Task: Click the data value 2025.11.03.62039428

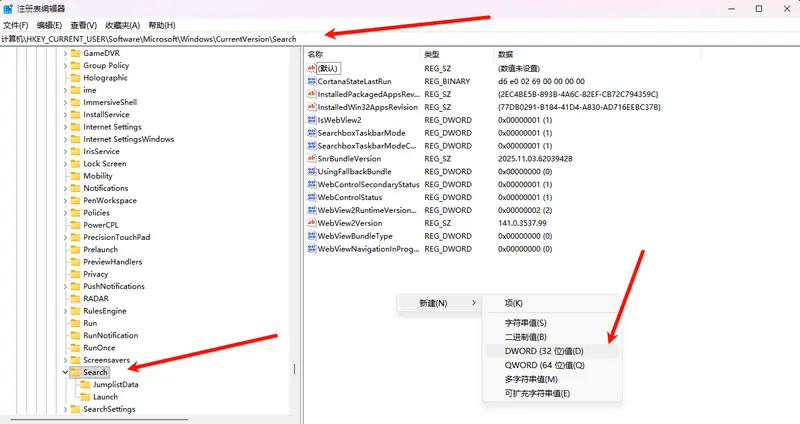Action: point(535,159)
